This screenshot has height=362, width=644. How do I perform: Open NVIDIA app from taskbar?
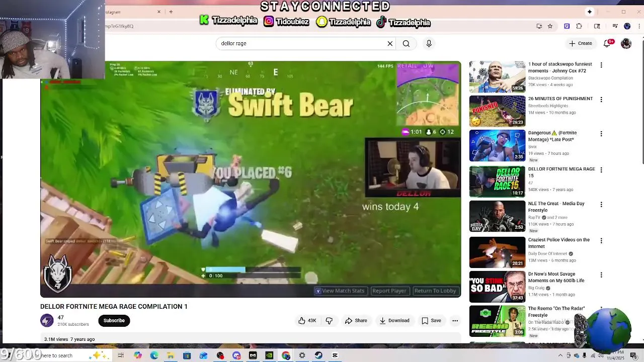click(269, 355)
